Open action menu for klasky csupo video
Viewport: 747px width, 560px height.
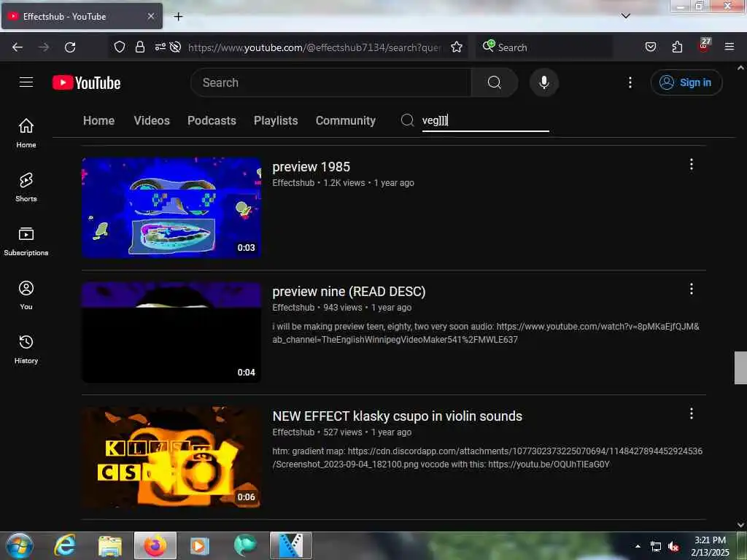tap(692, 413)
